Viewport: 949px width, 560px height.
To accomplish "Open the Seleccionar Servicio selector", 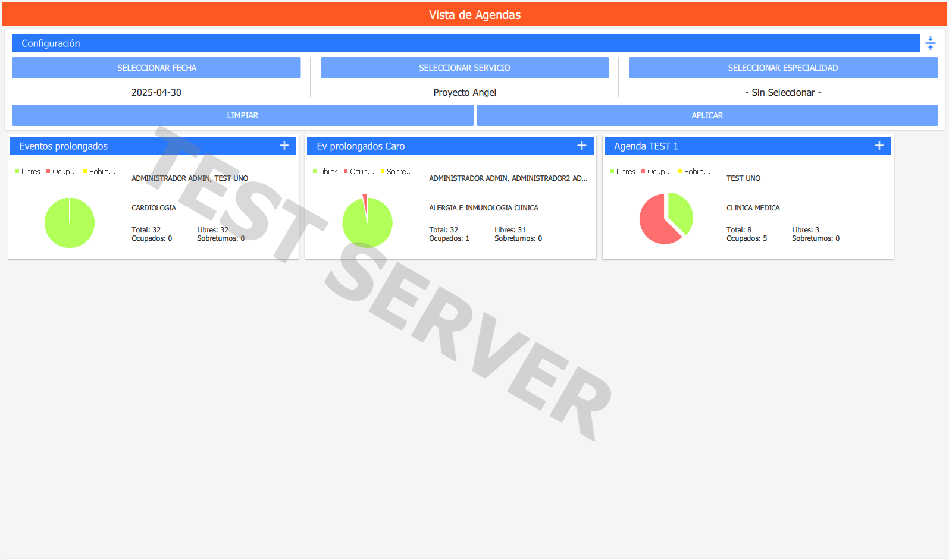I will 465,68.
